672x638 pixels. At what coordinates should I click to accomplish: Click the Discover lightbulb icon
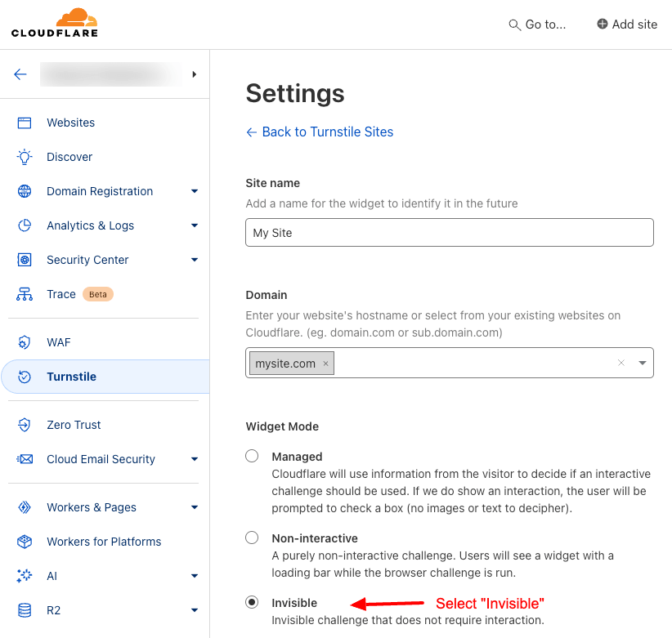pyautogui.click(x=25, y=157)
